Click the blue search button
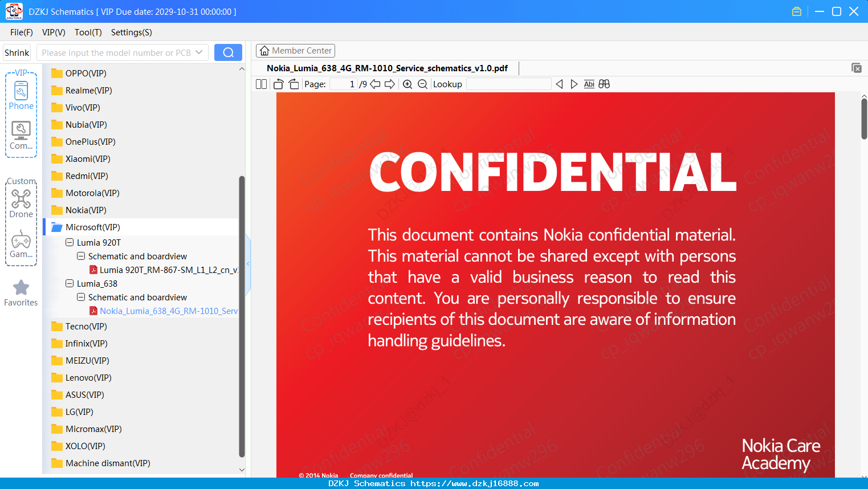 click(x=228, y=52)
